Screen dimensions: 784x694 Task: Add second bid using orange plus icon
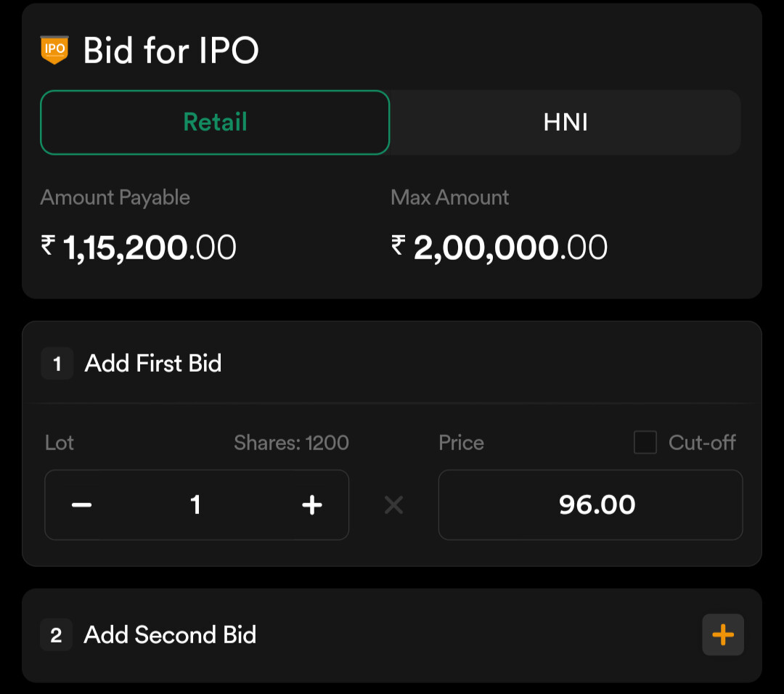723,634
